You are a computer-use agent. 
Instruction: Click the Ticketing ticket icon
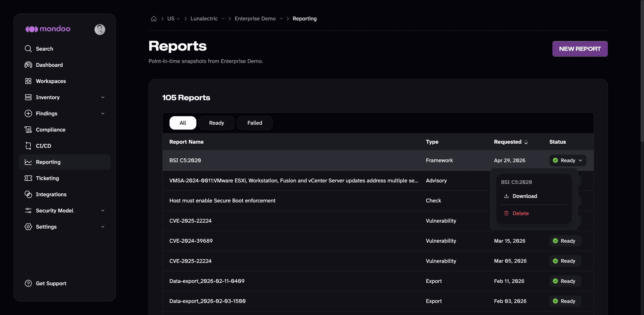pyautogui.click(x=28, y=178)
